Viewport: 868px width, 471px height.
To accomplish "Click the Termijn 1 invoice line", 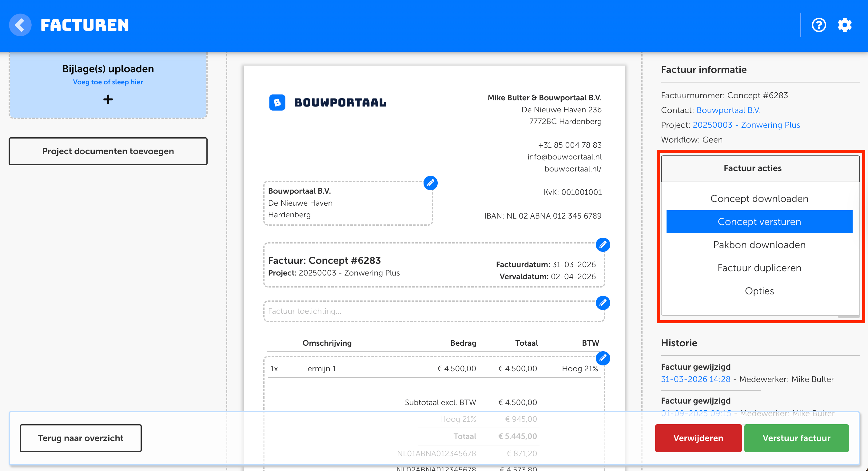I will pos(434,369).
